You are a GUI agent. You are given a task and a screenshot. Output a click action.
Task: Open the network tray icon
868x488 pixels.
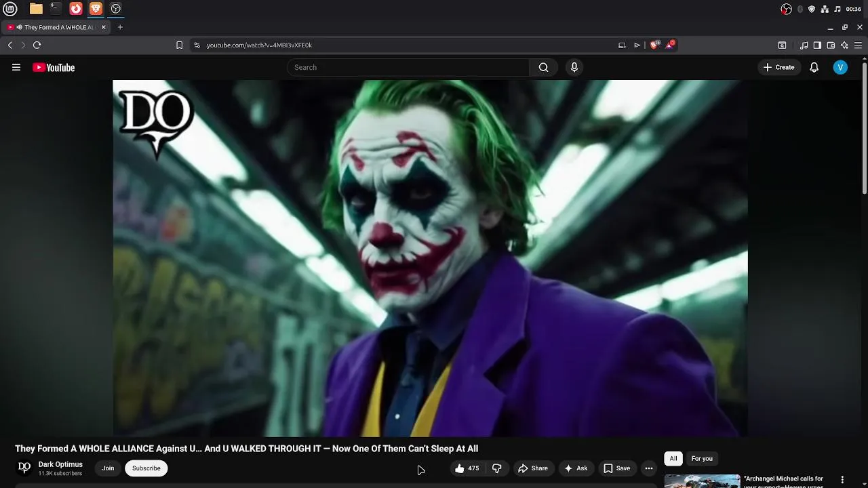[825, 9]
